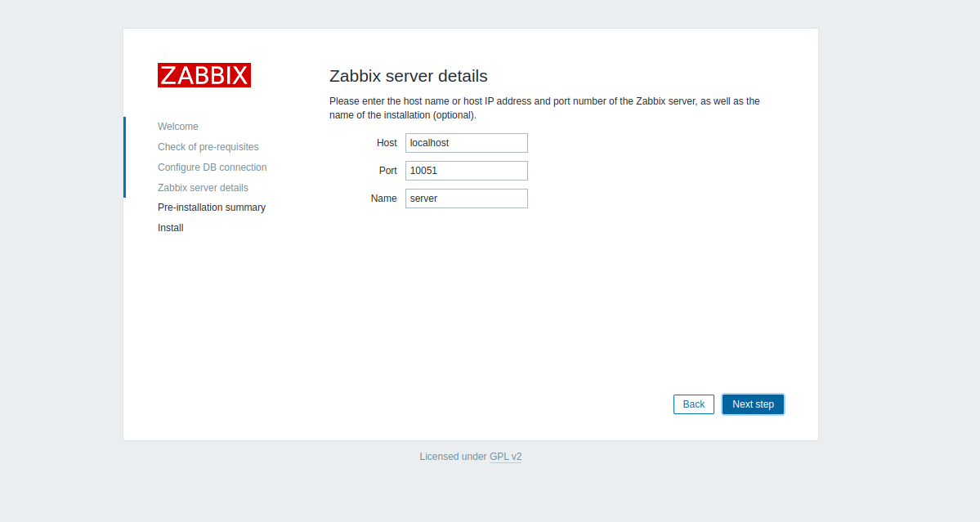
Task: Click the Licensed under footer text
Action: (453, 457)
